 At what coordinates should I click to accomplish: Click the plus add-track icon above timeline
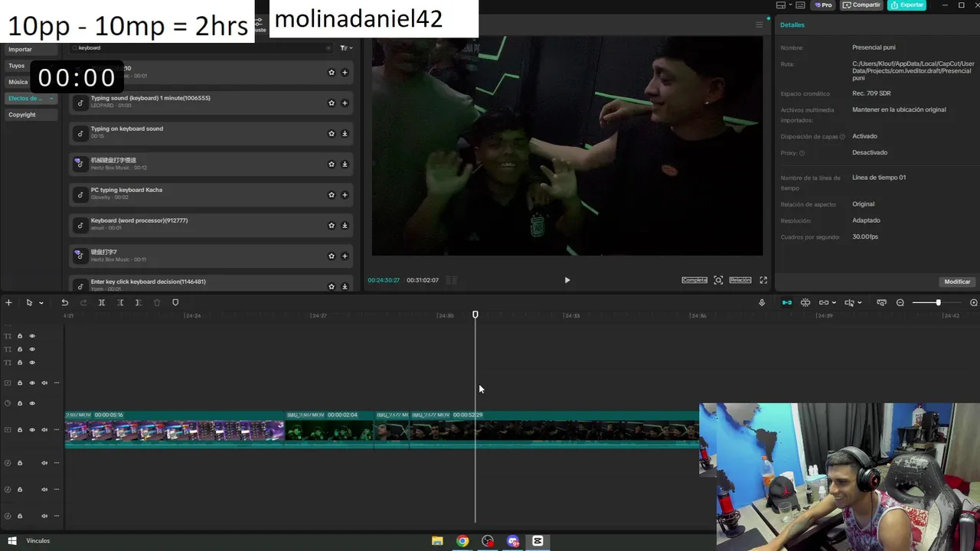click(x=8, y=302)
